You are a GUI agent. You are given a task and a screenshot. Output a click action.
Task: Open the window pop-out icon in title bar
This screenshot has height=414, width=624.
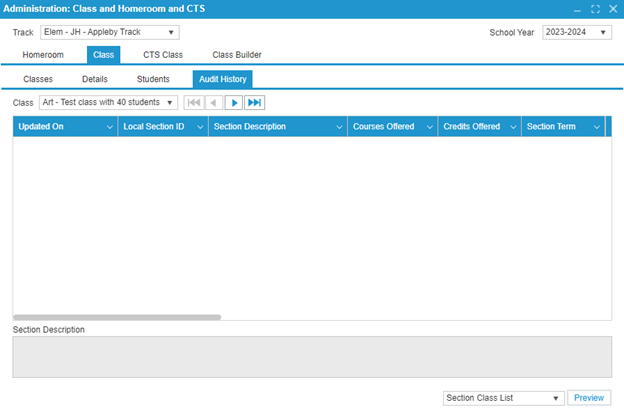(x=596, y=9)
